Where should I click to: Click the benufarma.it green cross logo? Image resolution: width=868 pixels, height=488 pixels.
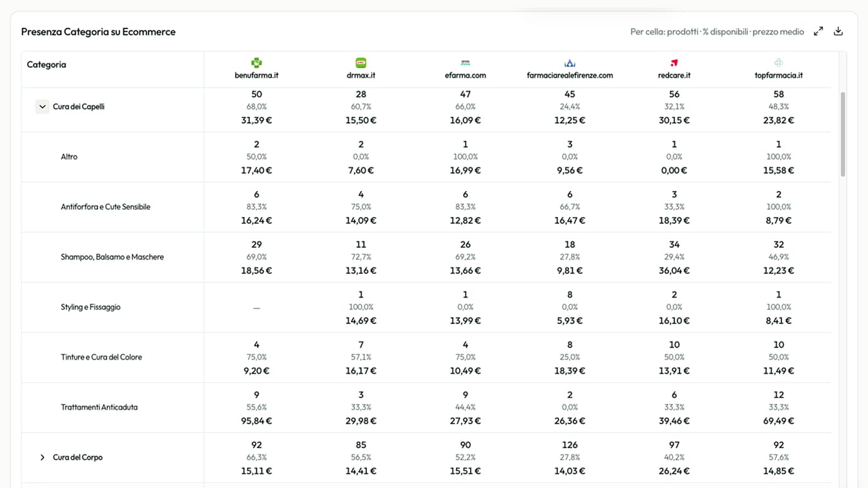click(x=256, y=63)
